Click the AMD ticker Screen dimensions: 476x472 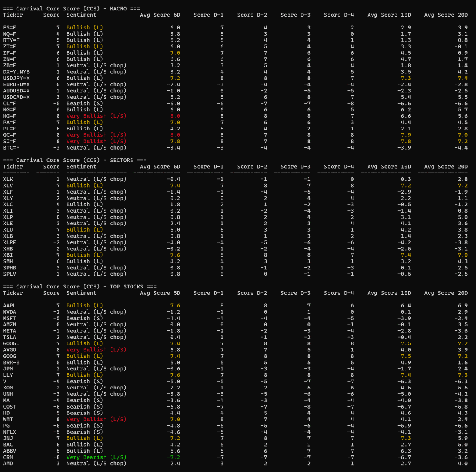click(x=8, y=464)
